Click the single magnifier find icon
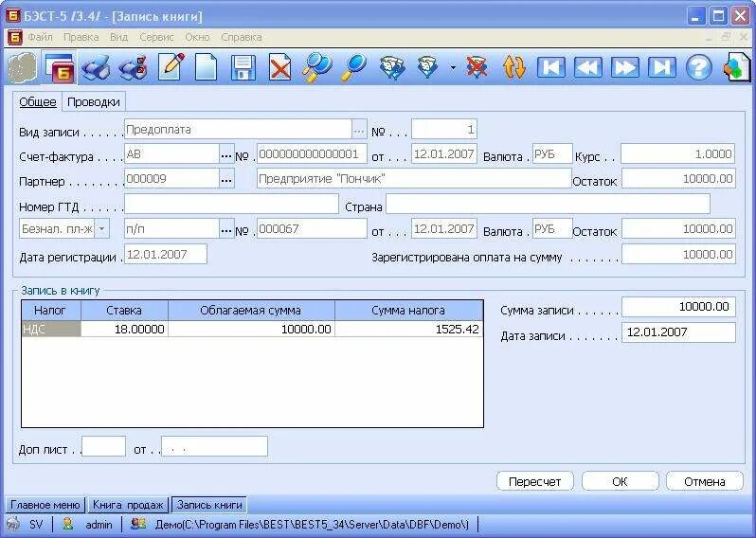 pyautogui.click(x=353, y=67)
